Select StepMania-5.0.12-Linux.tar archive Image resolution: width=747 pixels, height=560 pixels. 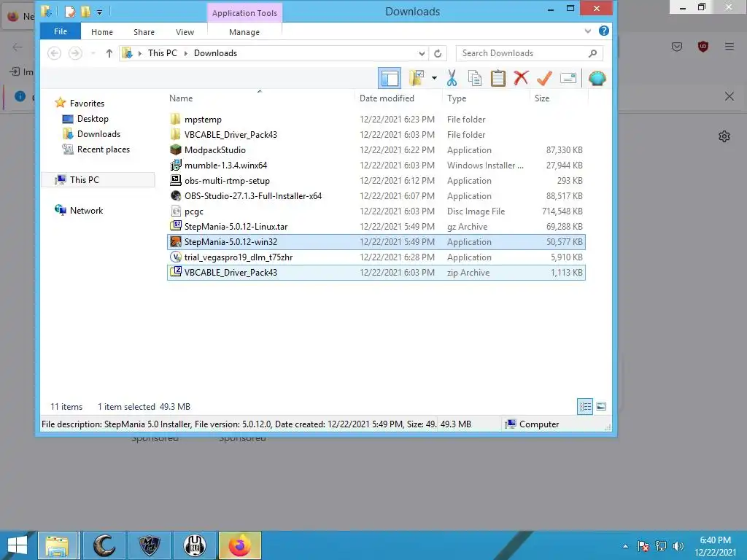376,227
